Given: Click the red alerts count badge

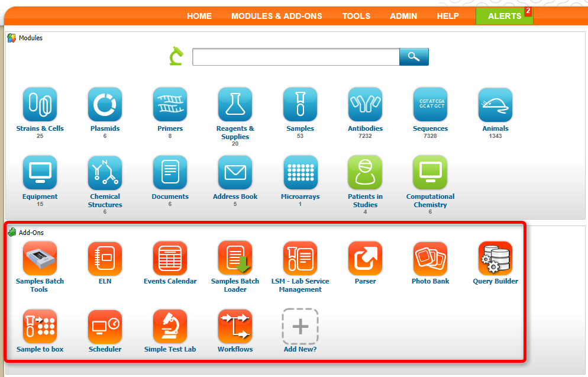Looking at the screenshot, I should point(528,11).
